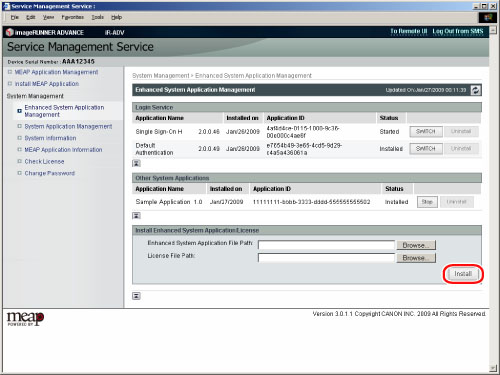Image resolution: width=500 pixels, height=375 pixels.
Task: Open the Tools menu
Action: click(98, 17)
